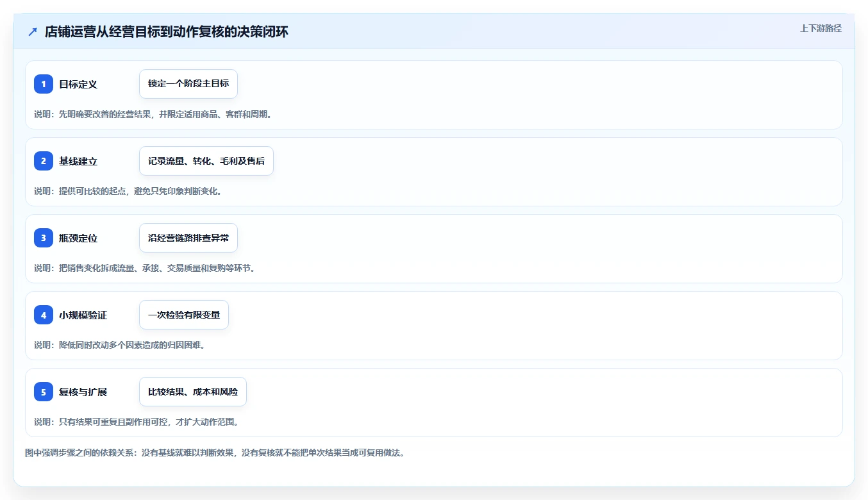Click the step 1 number badge
This screenshot has width=868, height=500.
point(44,84)
